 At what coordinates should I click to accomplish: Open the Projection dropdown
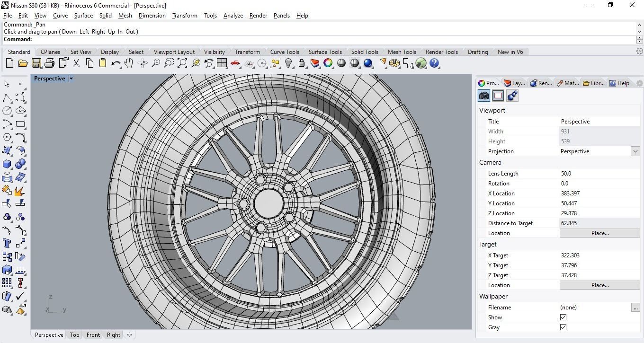pos(635,151)
